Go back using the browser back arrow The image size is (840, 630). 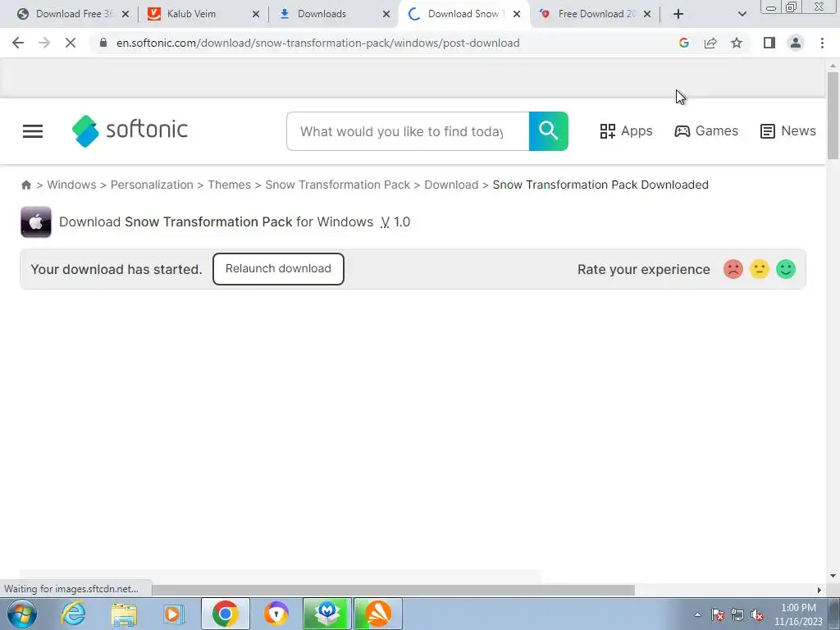(x=18, y=43)
